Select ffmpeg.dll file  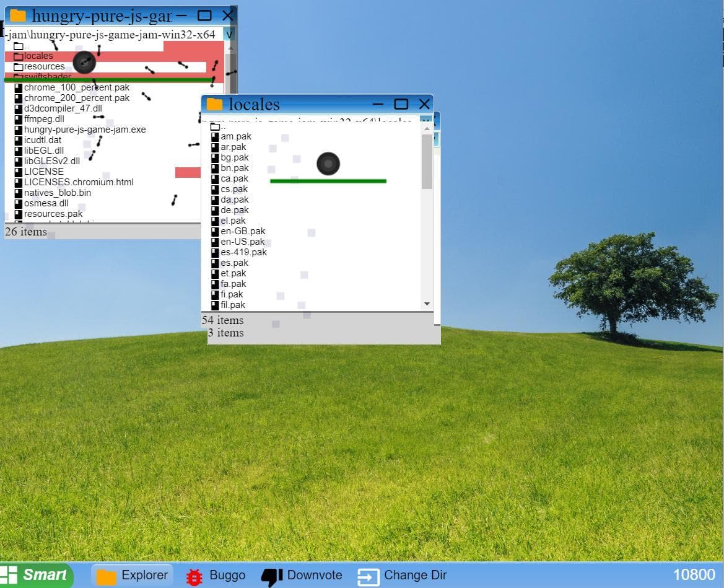click(x=39, y=120)
